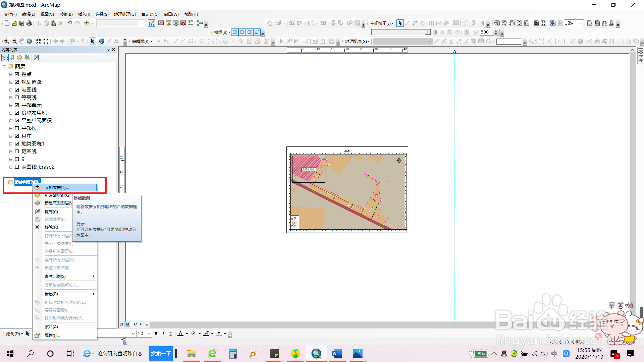
Task: Click the Bold formatting button
Action: [156, 334]
